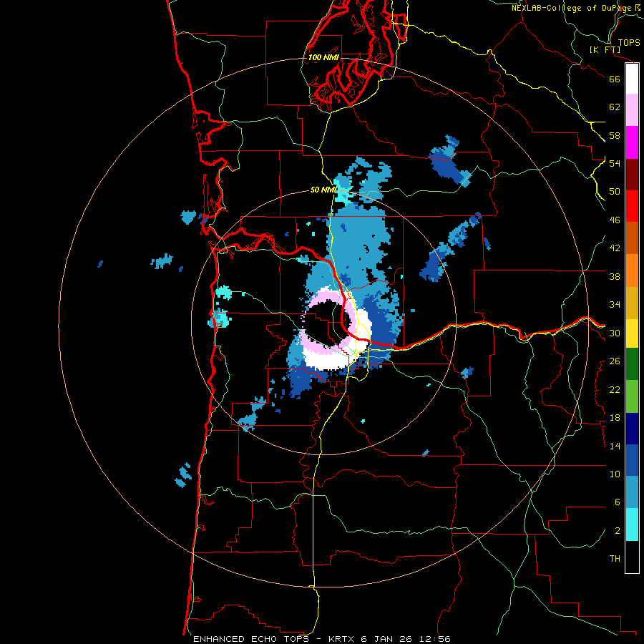Click the navy 22 kft legend swatch
This screenshot has height=644, width=644.
[x=632, y=429]
